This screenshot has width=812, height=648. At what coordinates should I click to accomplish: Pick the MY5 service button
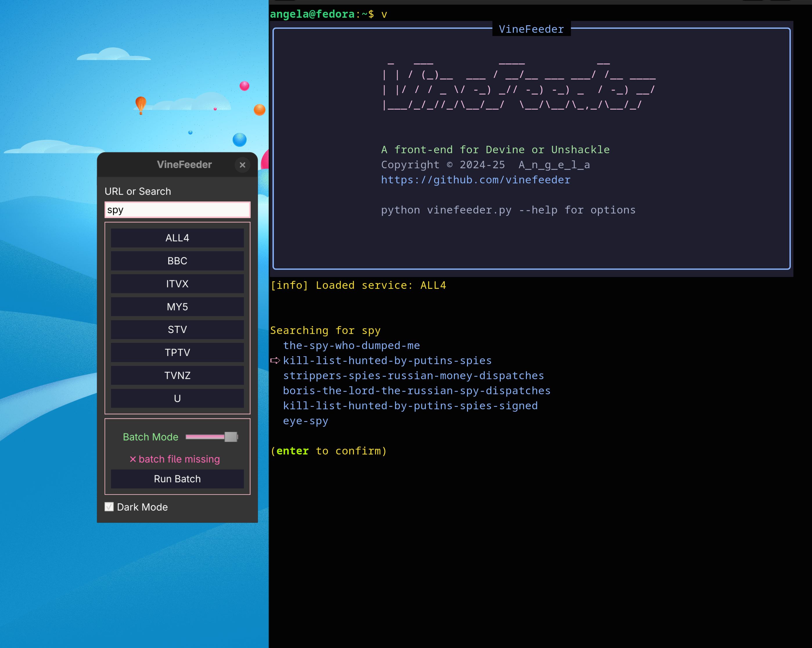pos(177,307)
